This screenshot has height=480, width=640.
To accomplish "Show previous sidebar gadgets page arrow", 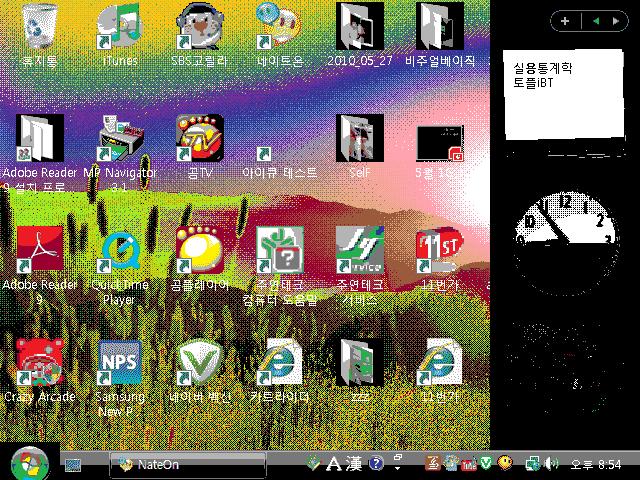I will point(596,21).
